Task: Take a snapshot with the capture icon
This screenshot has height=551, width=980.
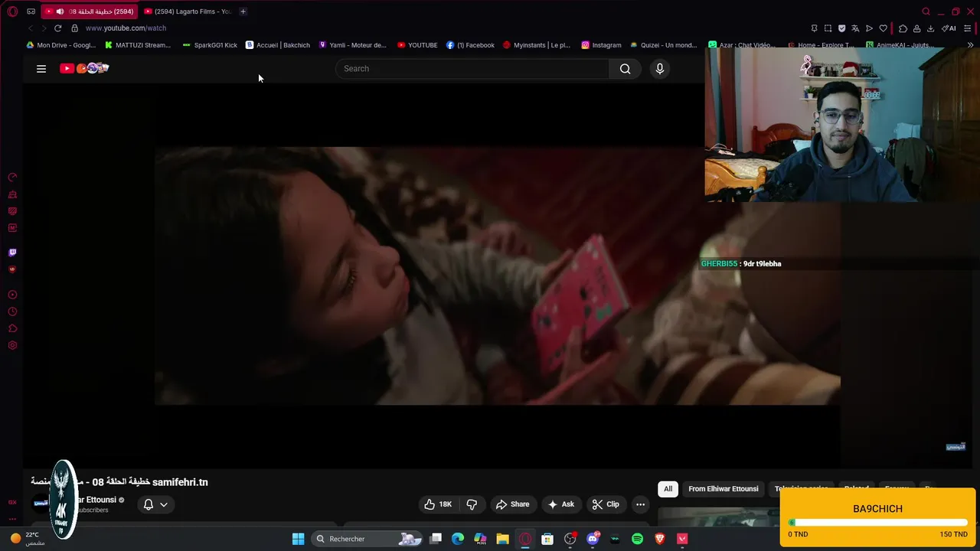Action: tap(828, 28)
